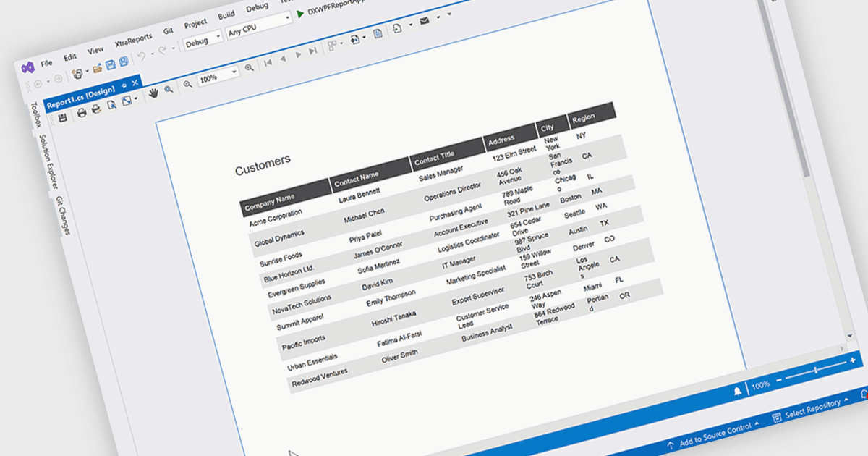Click the Scale icon in report toolbar
Viewport: 868px width, 456px height.
point(127,101)
